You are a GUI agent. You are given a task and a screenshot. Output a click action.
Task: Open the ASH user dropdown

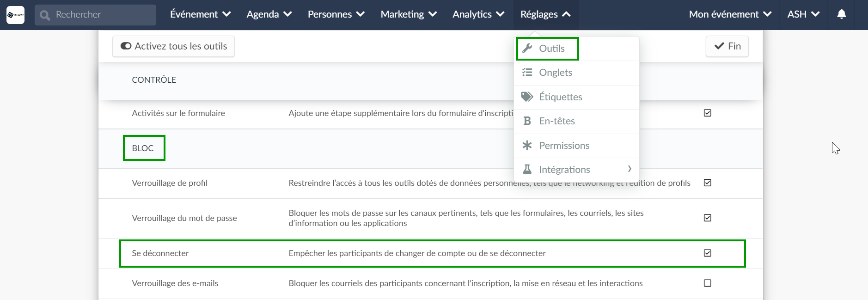[803, 14]
